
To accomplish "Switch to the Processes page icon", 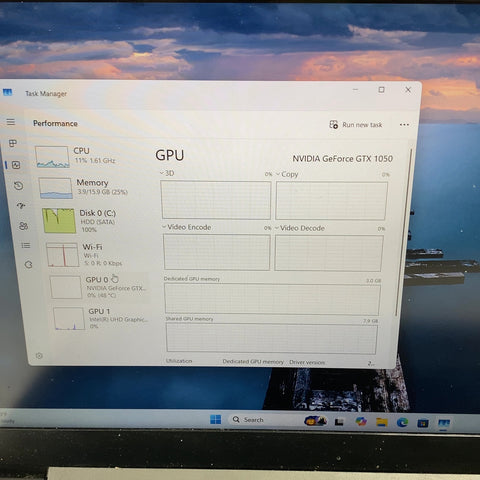I will tap(13, 143).
